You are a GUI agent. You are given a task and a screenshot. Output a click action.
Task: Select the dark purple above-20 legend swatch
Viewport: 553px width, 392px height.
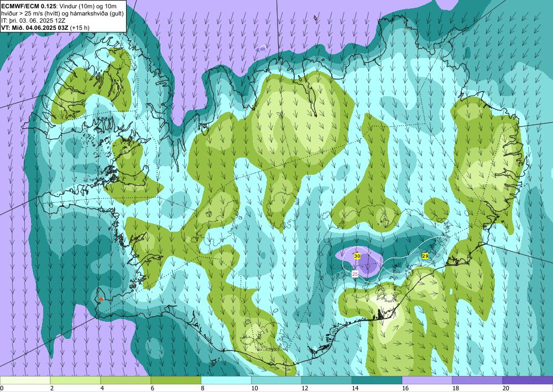(x=528, y=380)
